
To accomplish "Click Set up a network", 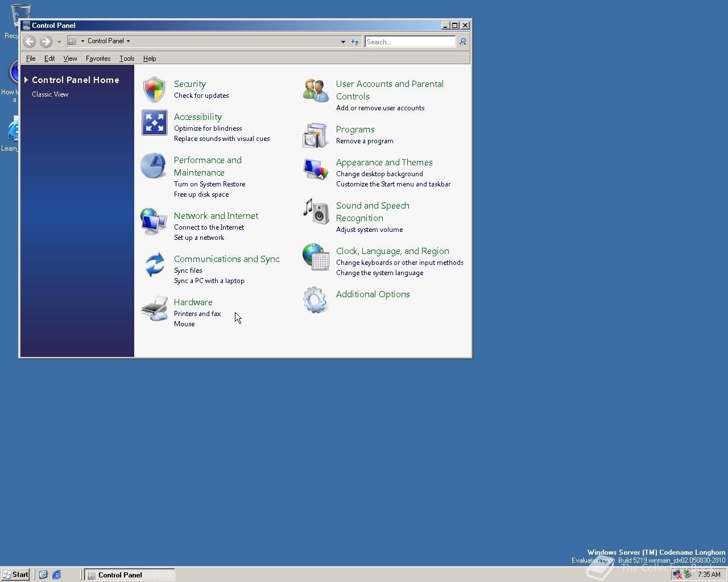I will click(199, 238).
